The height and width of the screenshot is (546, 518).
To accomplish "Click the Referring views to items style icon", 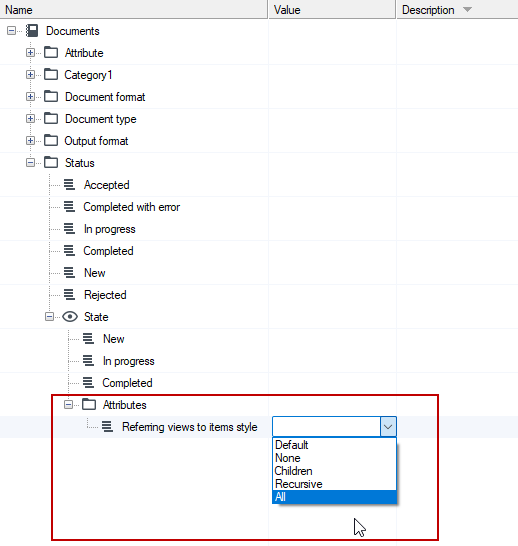I will [107, 427].
